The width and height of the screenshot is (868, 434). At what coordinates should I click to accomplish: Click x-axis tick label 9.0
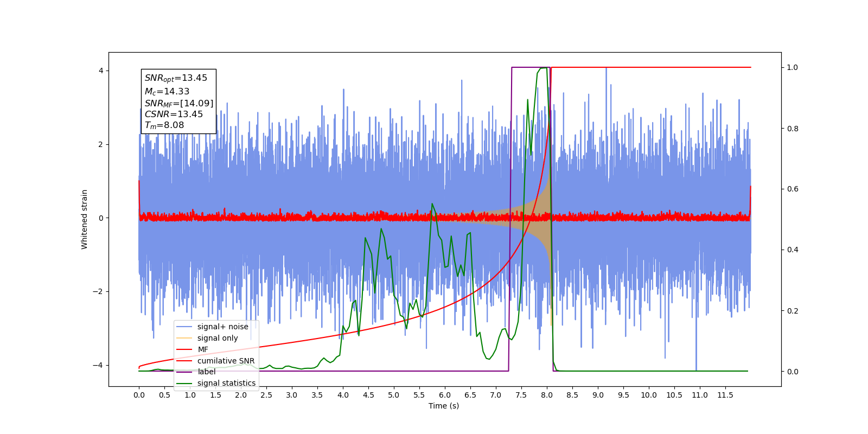pyautogui.click(x=598, y=395)
